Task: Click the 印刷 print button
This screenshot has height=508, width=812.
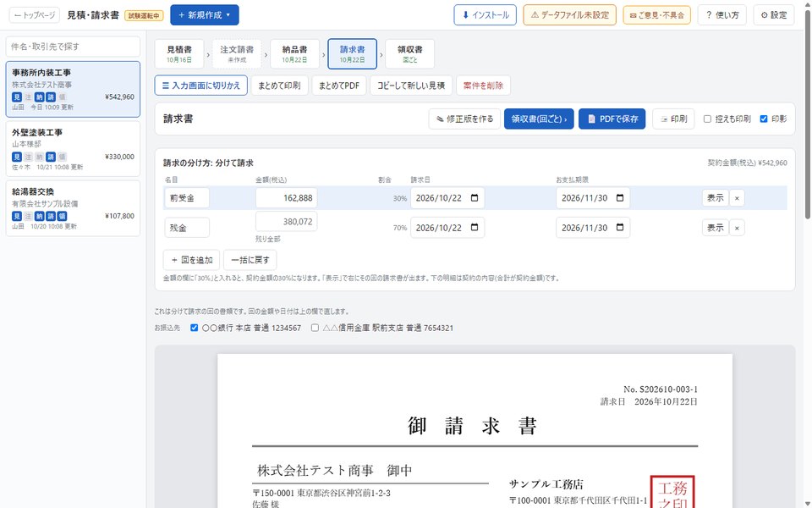Action: pyautogui.click(x=673, y=119)
